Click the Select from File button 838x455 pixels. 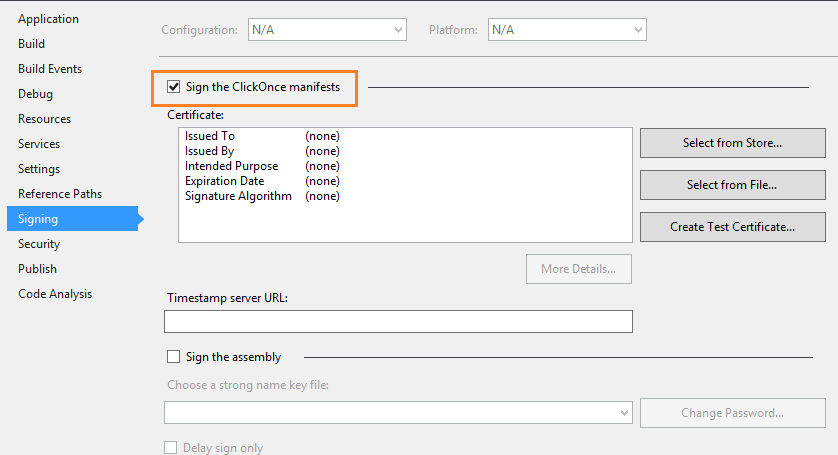[732, 185]
